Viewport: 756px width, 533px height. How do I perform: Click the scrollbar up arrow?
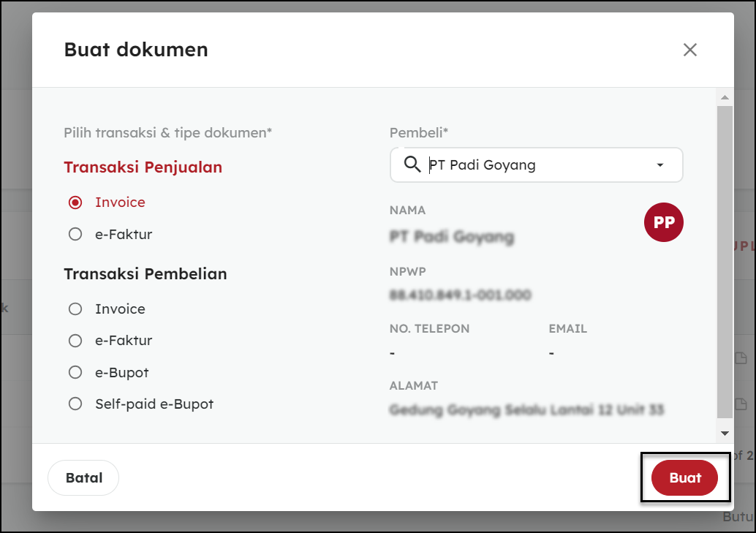click(725, 97)
